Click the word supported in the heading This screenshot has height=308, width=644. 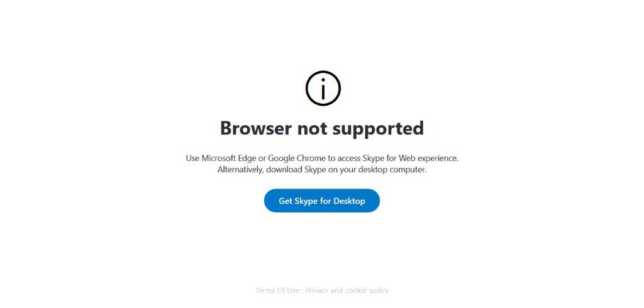tap(378, 129)
